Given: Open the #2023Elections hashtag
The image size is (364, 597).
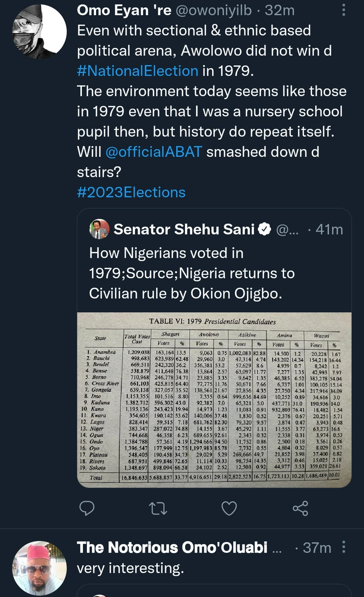Looking at the screenshot, I should (x=131, y=192).
